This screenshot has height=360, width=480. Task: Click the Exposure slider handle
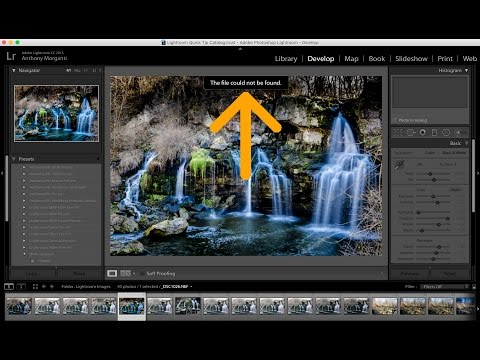[433, 196]
